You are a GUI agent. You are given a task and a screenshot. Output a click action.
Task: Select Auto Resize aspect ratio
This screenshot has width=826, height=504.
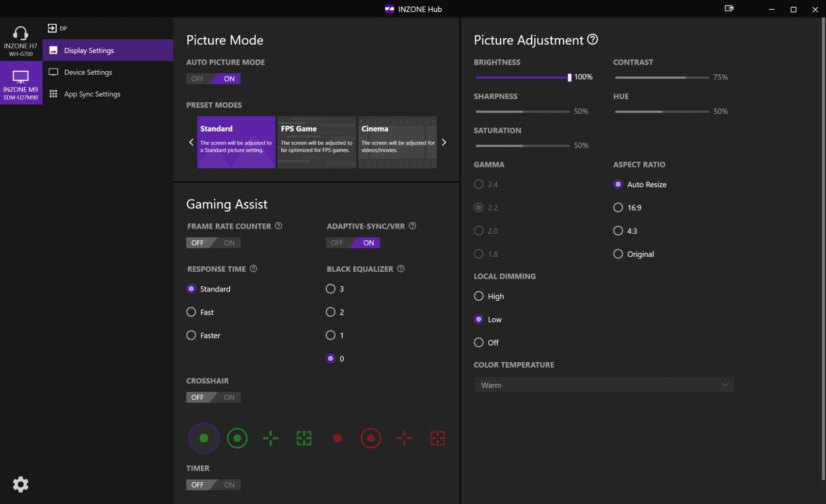pos(640,184)
